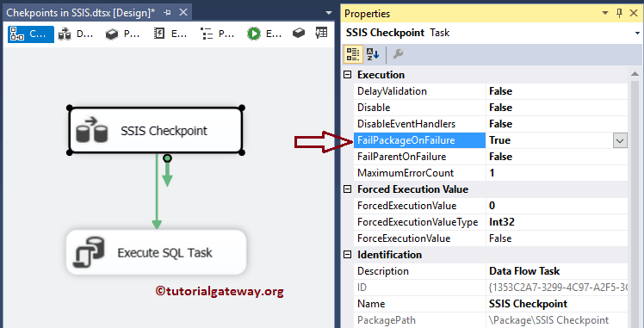Open the Properties window position dropdown
The width and height of the screenshot is (644, 328).
[605, 13]
